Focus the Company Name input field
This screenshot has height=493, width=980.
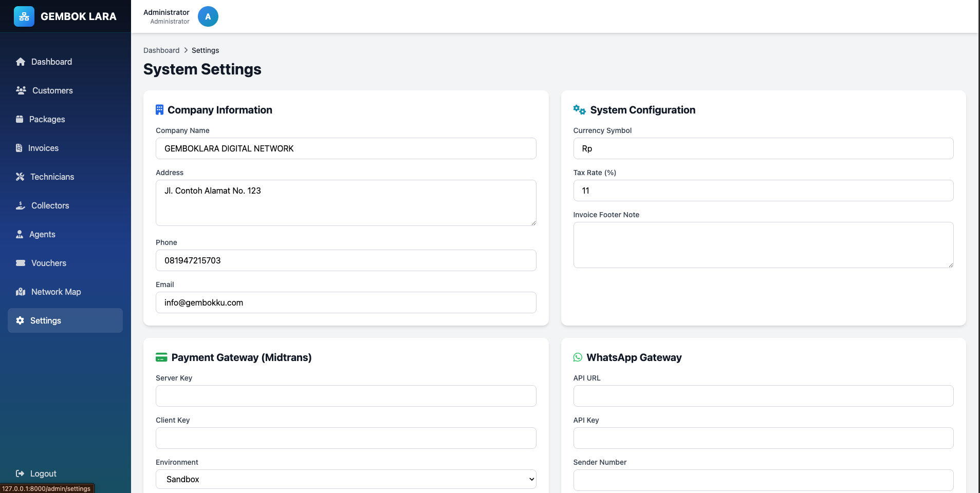pyautogui.click(x=346, y=148)
